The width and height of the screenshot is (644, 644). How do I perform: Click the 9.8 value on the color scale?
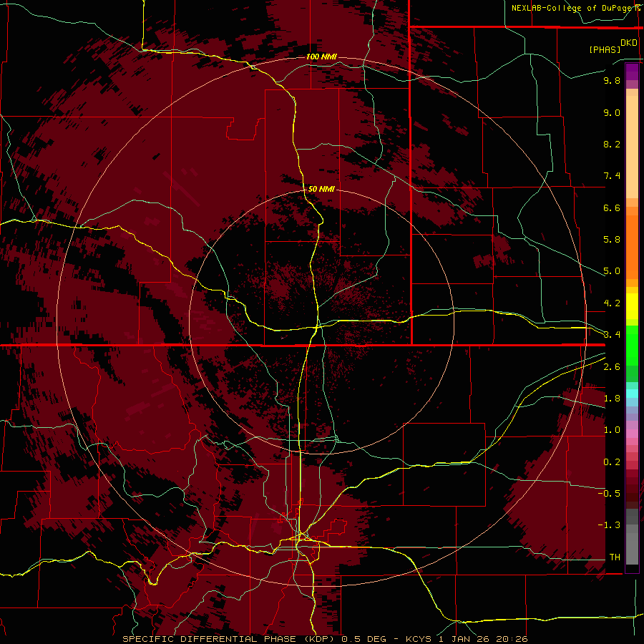612,80
